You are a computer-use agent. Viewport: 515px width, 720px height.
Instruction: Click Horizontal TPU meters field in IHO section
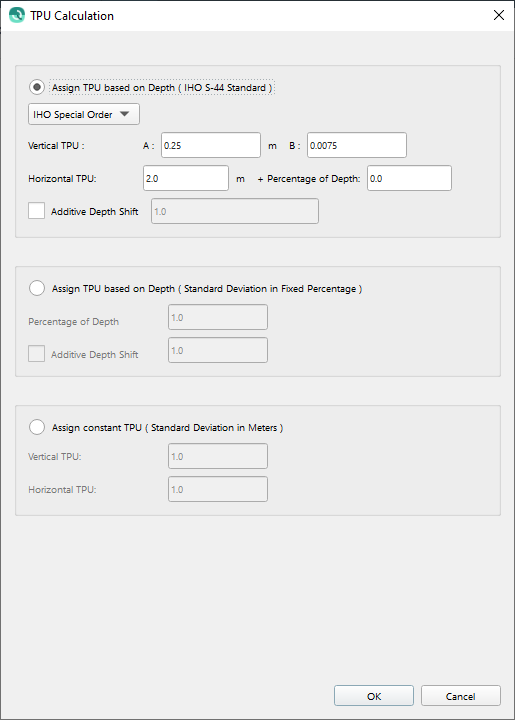point(186,178)
